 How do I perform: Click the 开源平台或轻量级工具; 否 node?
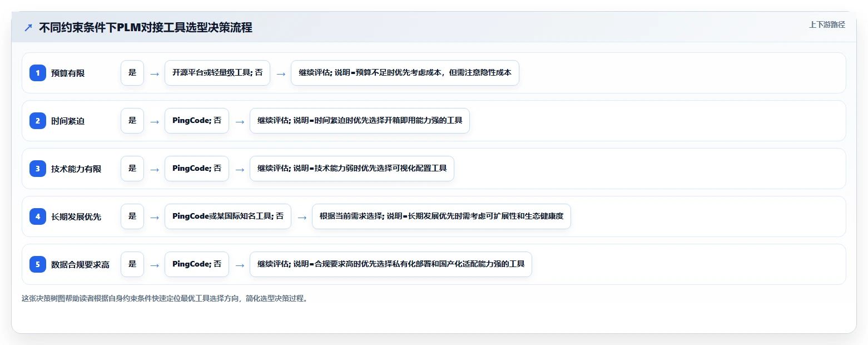click(x=217, y=73)
